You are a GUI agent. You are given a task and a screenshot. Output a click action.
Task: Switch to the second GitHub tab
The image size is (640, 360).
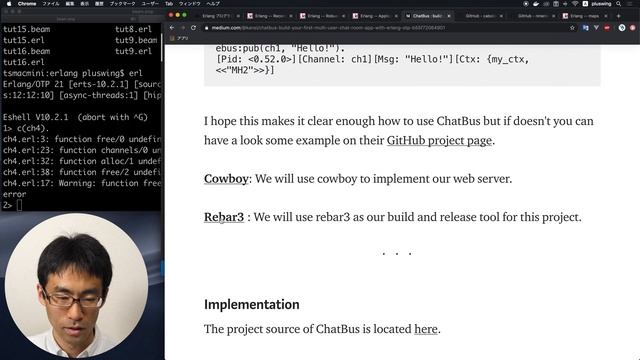point(532,16)
